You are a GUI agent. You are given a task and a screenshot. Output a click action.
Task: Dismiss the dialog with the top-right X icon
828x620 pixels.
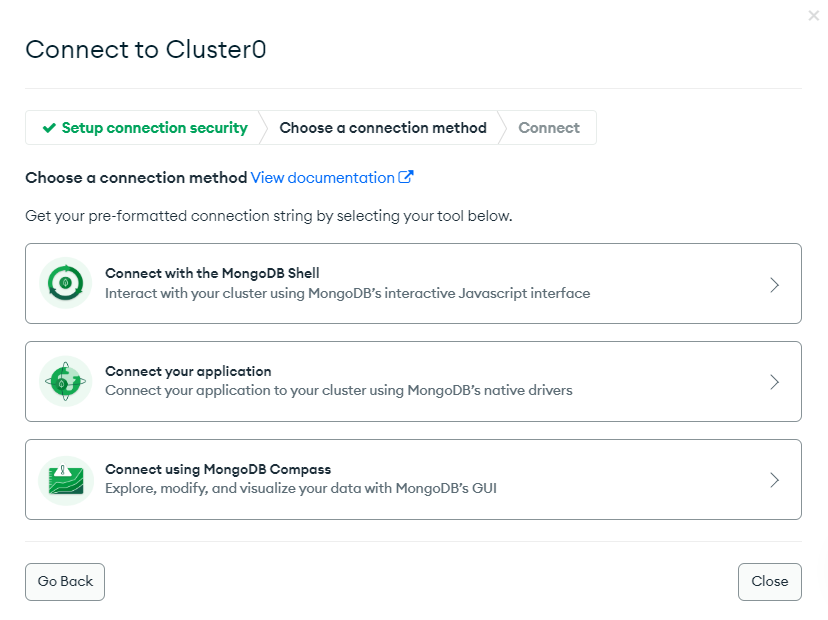[x=814, y=16]
